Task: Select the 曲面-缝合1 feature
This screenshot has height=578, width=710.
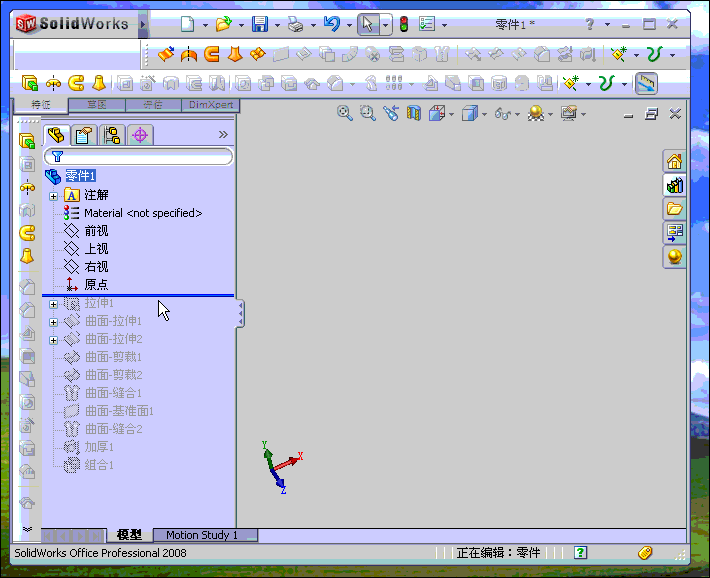Action: (113, 393)
